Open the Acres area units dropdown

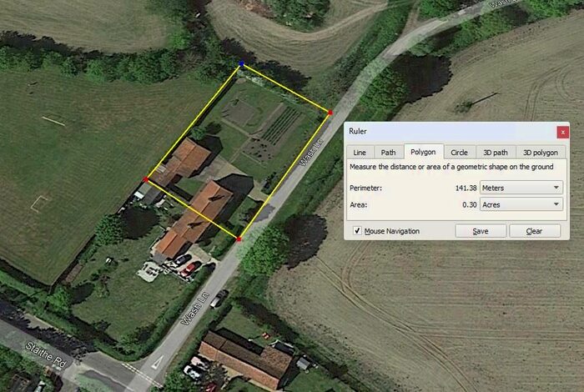pos(521,204)
